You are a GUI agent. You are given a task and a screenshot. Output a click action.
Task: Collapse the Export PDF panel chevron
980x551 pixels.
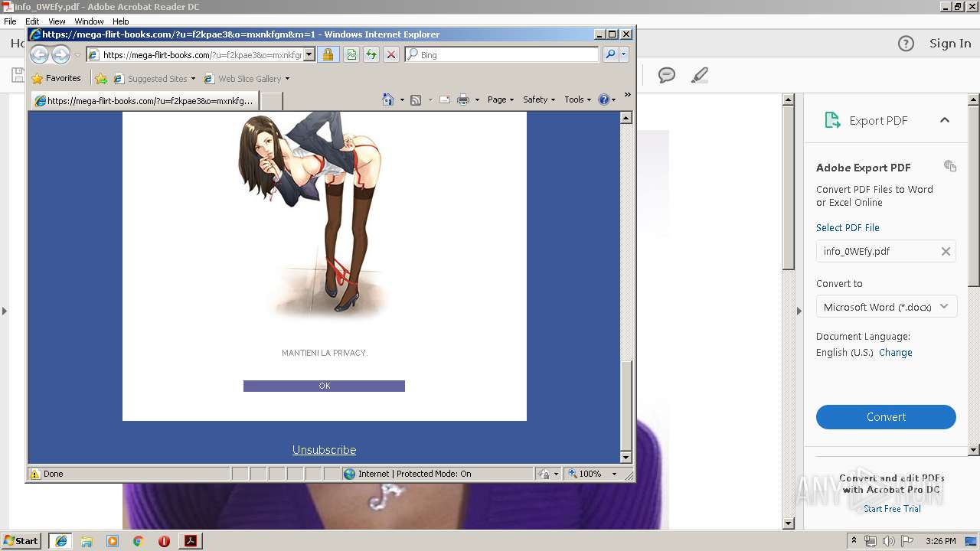[x=945, y=120]
